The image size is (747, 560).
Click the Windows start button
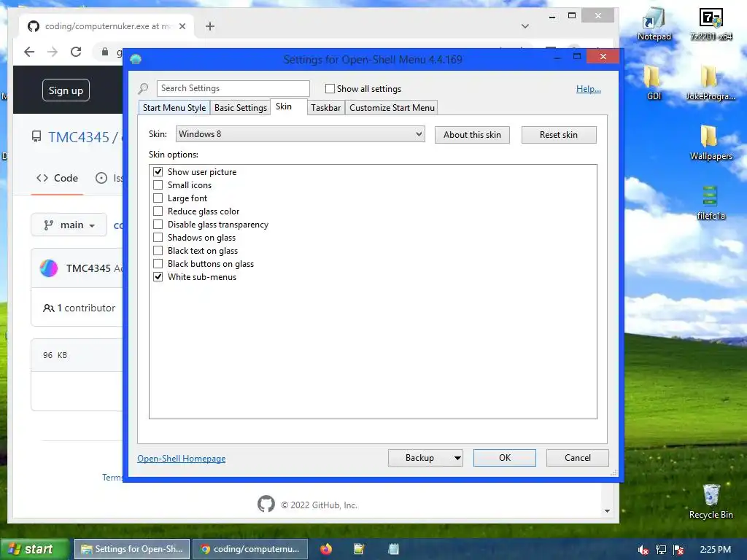34,549
